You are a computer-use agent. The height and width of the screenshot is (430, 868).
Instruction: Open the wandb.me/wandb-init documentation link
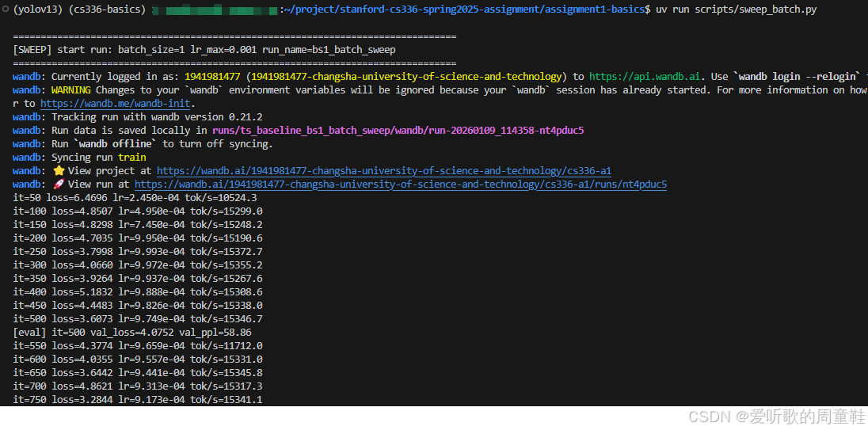tap(117, 104)
